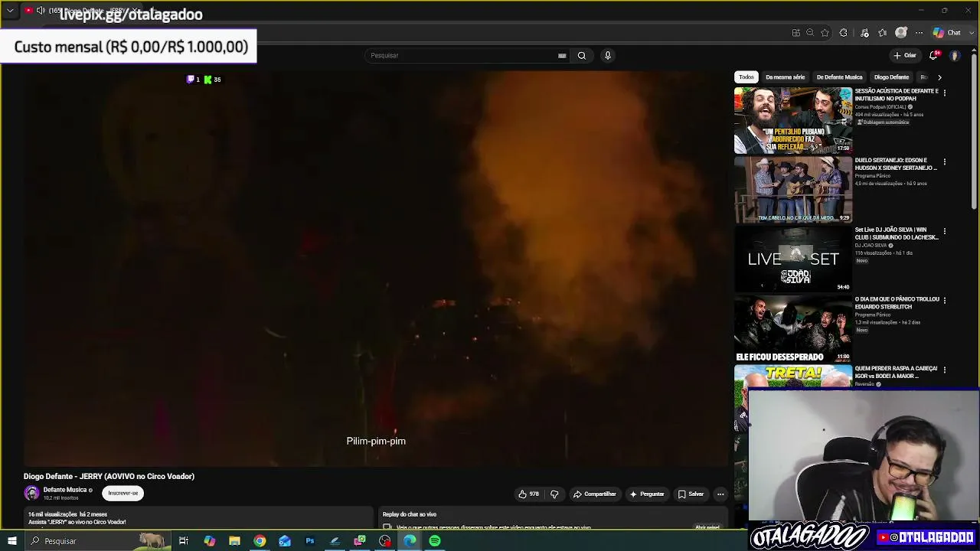Select the Todos filter chip

(746, 77)
